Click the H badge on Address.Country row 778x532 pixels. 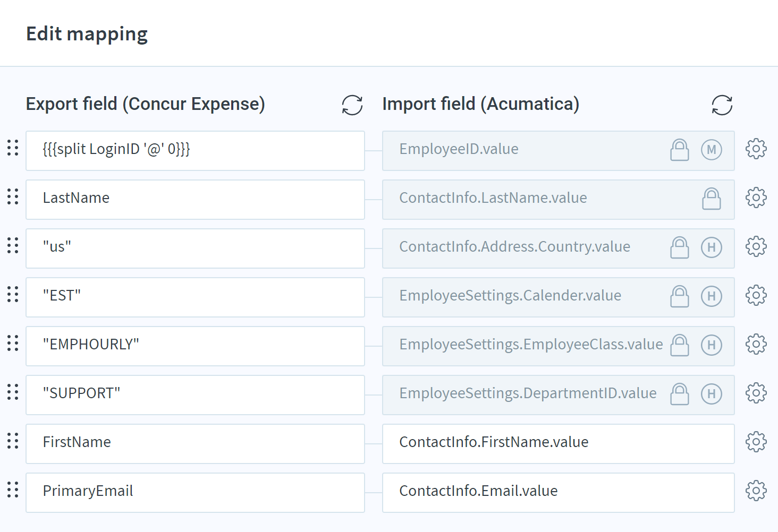tap(711, 247)
